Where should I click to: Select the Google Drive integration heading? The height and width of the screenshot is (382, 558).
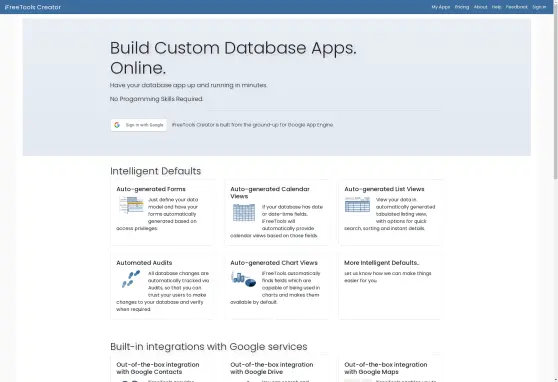272,368
